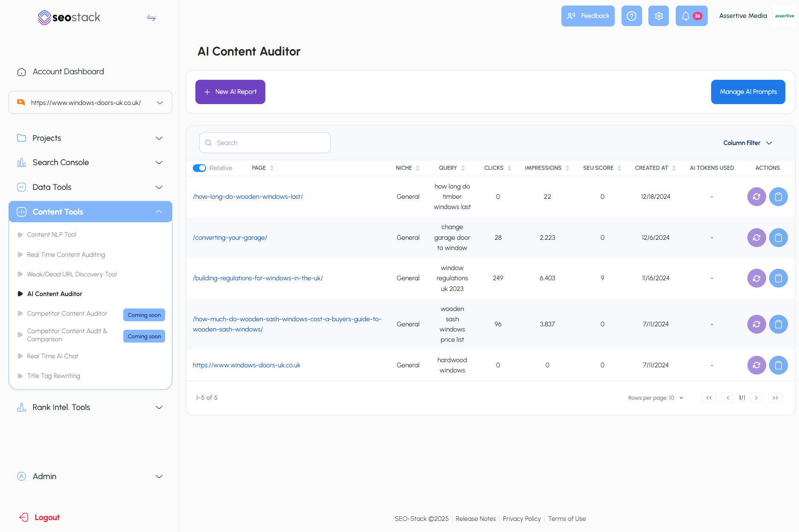Click the New AI Report button
This screenshot has height=532, width=799.
pyautogui.click(x=230, y=92)
